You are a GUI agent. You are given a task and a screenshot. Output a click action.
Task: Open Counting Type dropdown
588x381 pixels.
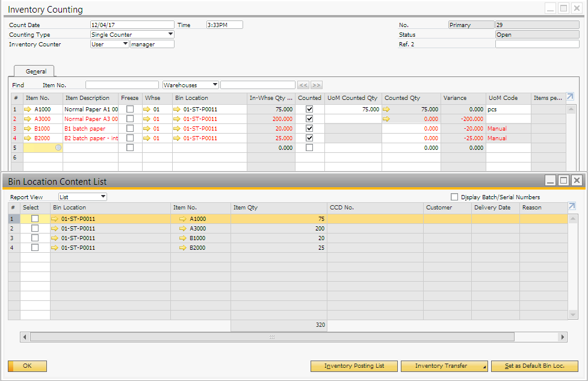(x=170, y=35)
